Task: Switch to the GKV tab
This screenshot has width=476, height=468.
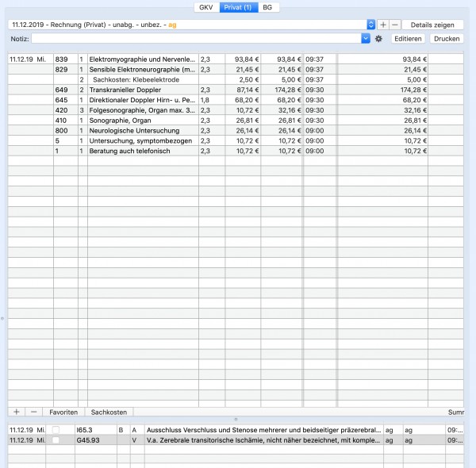Action: point(206,7)
